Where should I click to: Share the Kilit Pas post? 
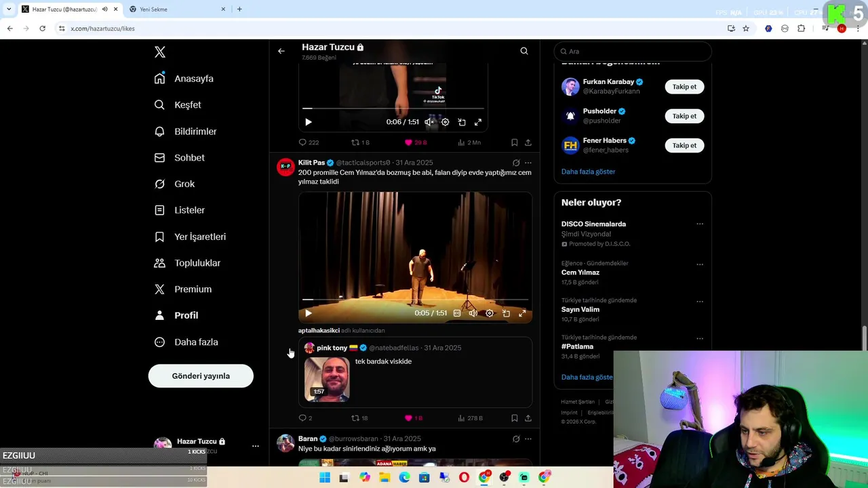pos(528,418)
